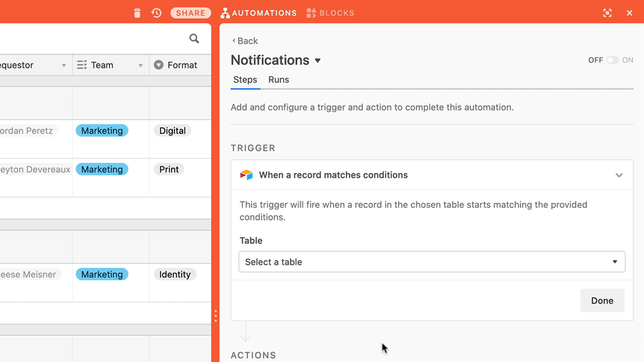
Task: Click the fullscreen expand icon
Action: 607,13
